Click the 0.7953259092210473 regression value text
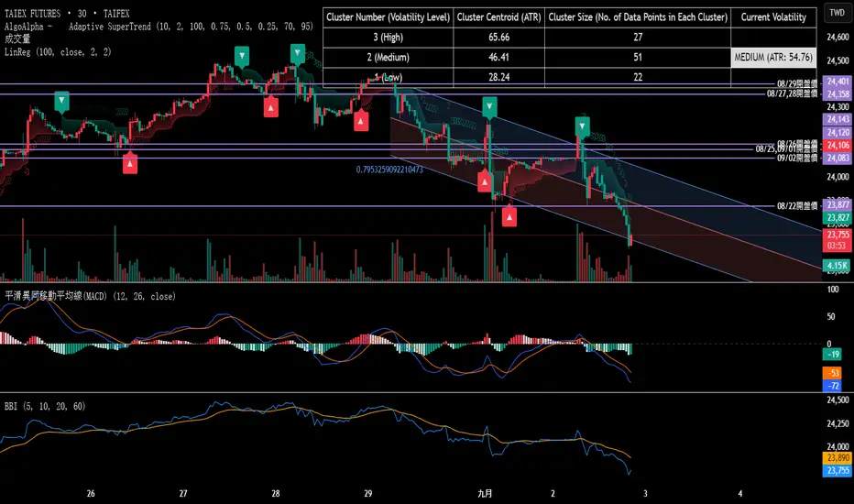The image size is (854, 504). (389, 170)
